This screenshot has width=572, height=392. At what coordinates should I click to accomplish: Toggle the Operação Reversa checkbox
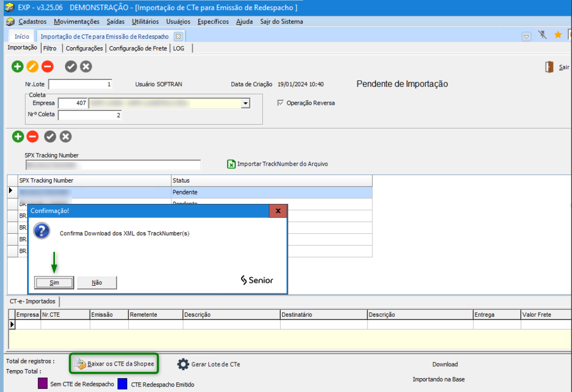pyautogui.click(x=280, y=103)
